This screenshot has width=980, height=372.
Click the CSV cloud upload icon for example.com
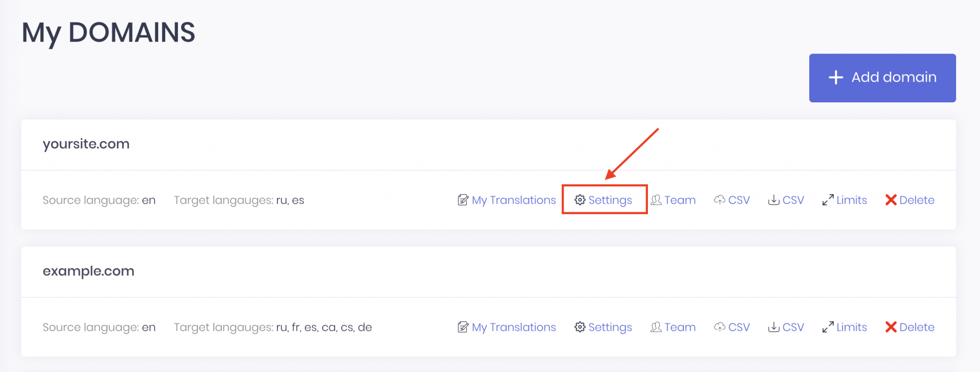719,327
